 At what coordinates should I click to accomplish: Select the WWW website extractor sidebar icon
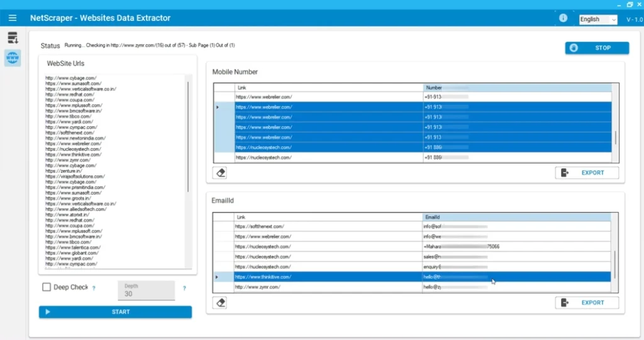click(13, 58)
